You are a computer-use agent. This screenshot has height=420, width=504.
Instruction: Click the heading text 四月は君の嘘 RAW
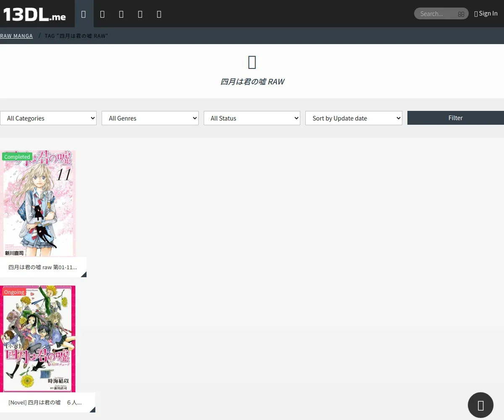coord(252,81)
